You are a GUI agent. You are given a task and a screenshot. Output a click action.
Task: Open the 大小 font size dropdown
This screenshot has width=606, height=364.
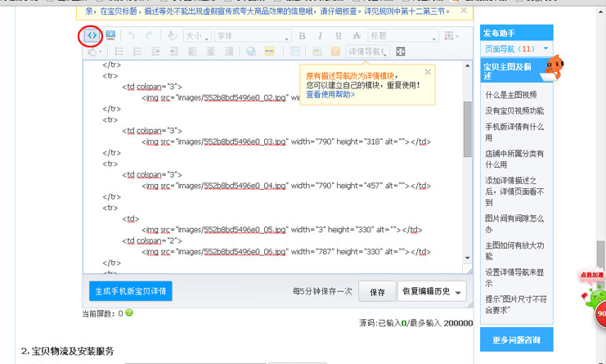tap(197, 36)
